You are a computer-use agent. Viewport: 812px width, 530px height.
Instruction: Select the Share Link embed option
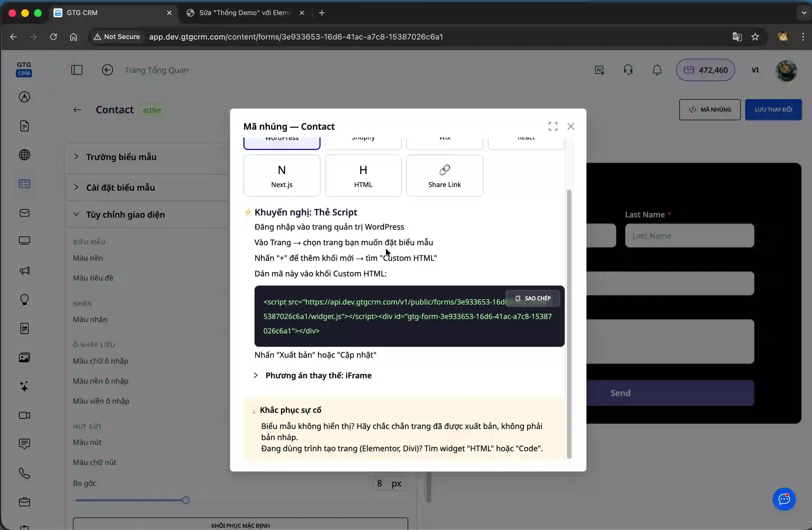click(x=444, y=175)
